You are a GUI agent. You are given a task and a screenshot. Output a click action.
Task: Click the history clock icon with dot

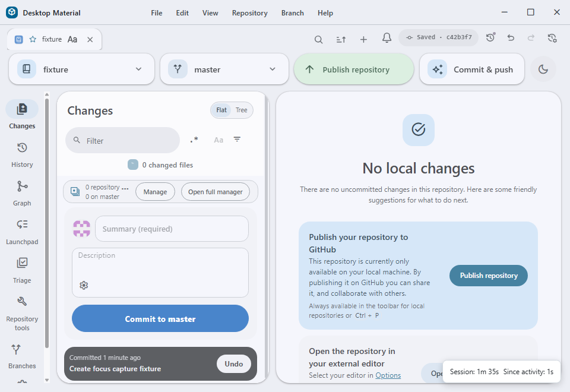[x=490, y=37]
